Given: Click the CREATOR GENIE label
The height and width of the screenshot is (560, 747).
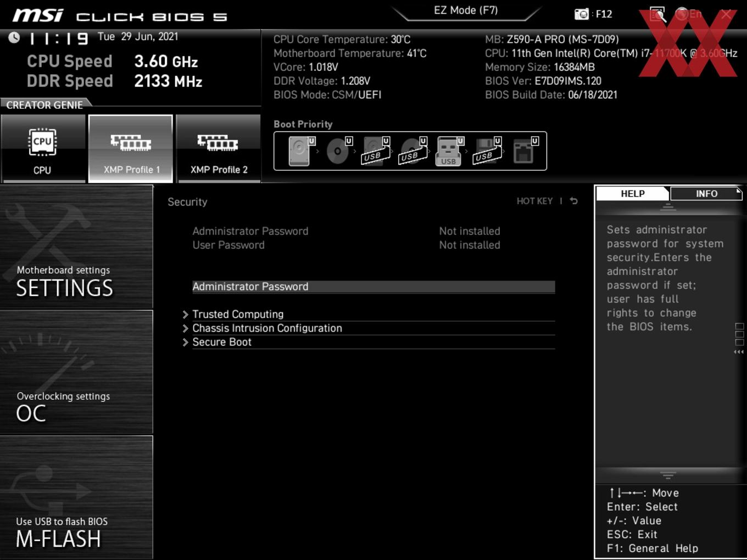Looking at the screenshot, I should point(44,105).
